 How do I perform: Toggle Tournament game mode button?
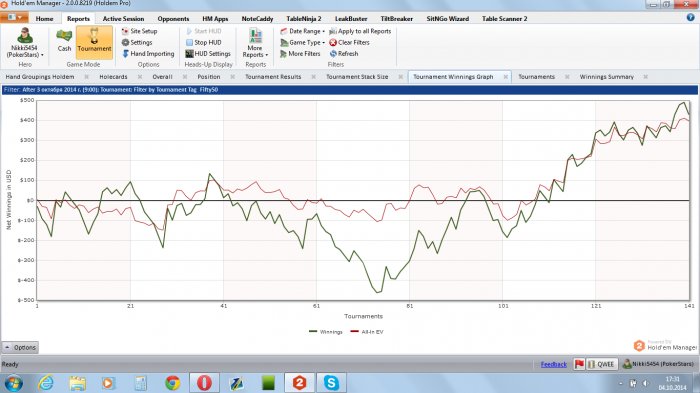(94, 42)
